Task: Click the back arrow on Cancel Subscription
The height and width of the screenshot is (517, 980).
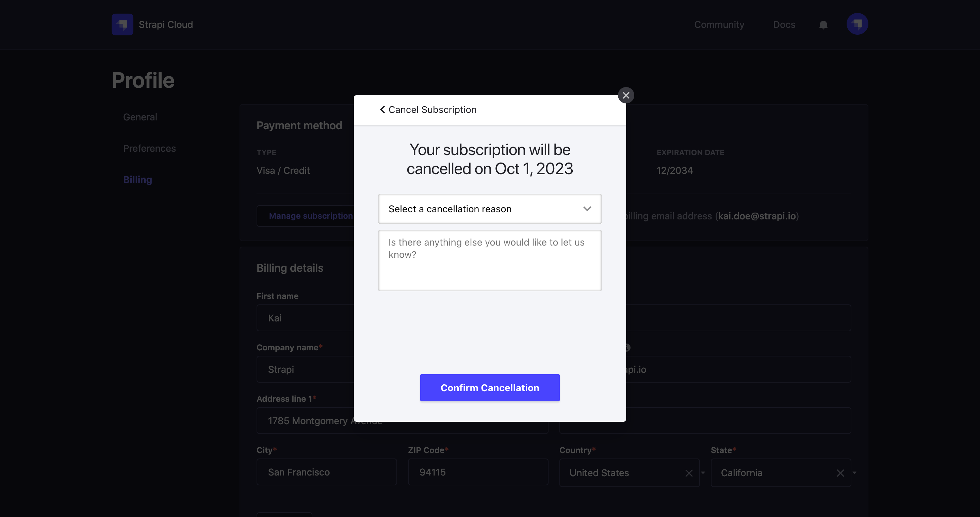Action: click(382, 110)
